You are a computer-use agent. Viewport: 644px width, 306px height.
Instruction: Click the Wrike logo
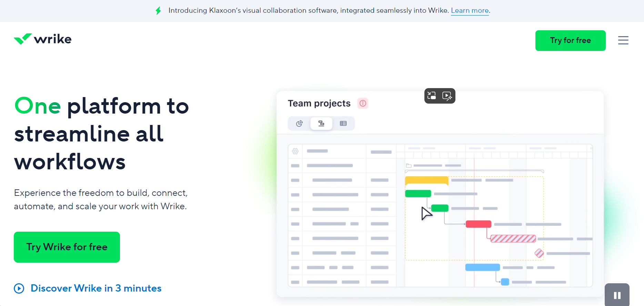tap(43, 39)
